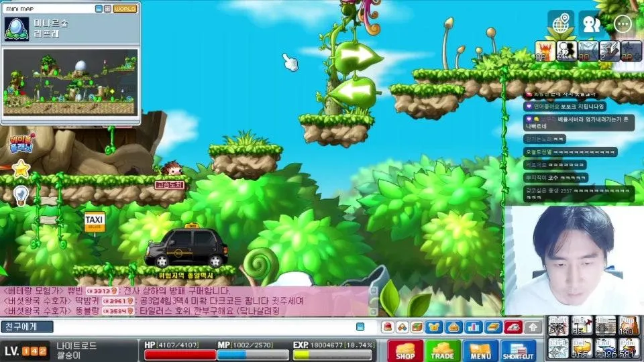This screenshot has width=644, height=362.
Task: Open the viewers people icon
Action: click(592, 24)
